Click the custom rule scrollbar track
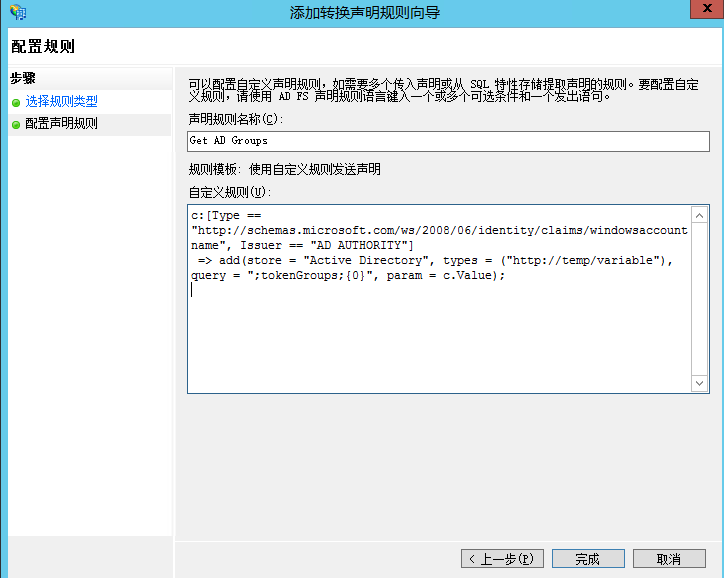Viewport: 724px width, 578px height. click(701, 300)
